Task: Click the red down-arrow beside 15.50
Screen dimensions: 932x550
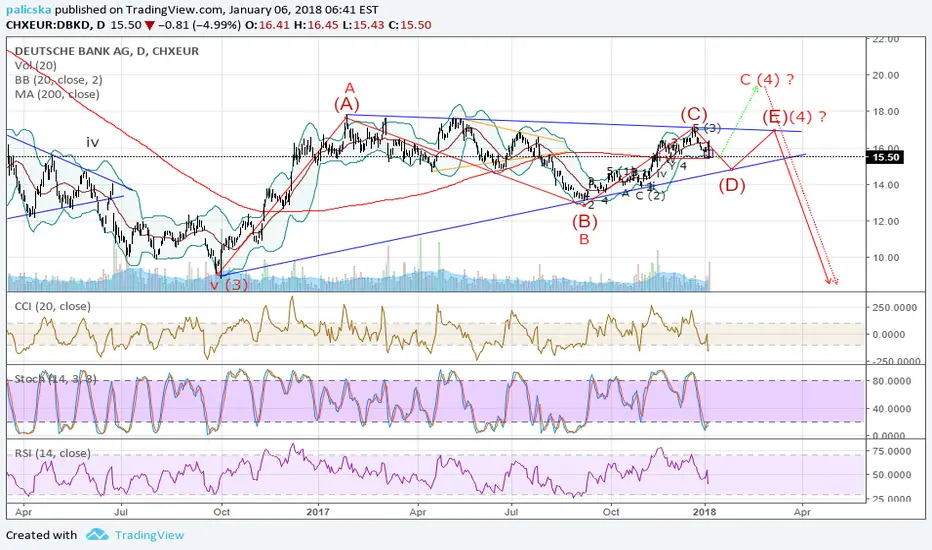Action: tap(150, 25)
